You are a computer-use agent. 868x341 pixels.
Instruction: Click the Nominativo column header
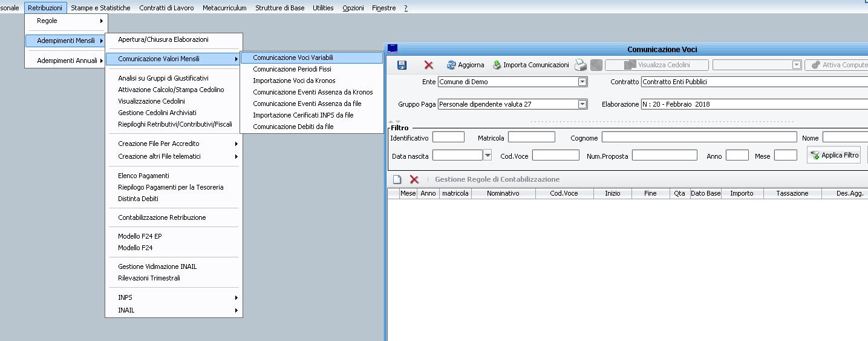click(x=503, y=193)
